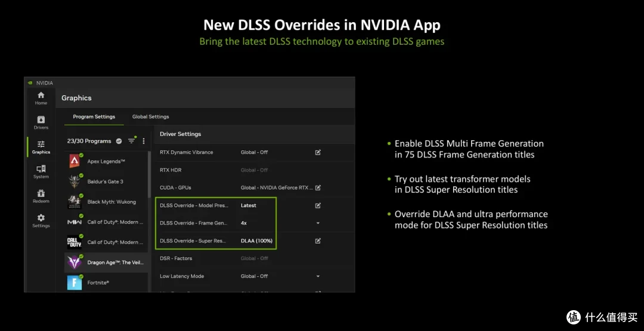
Task: Click the Black Myth: Wukong game icon
Action: (75, 202)
